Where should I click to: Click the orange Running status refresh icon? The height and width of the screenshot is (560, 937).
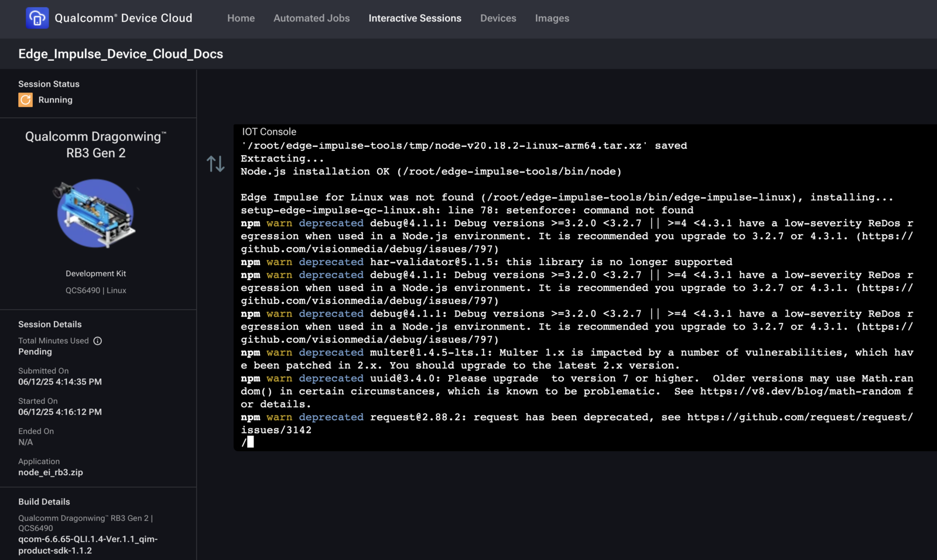pyautogui.click(x=26, y=100)
